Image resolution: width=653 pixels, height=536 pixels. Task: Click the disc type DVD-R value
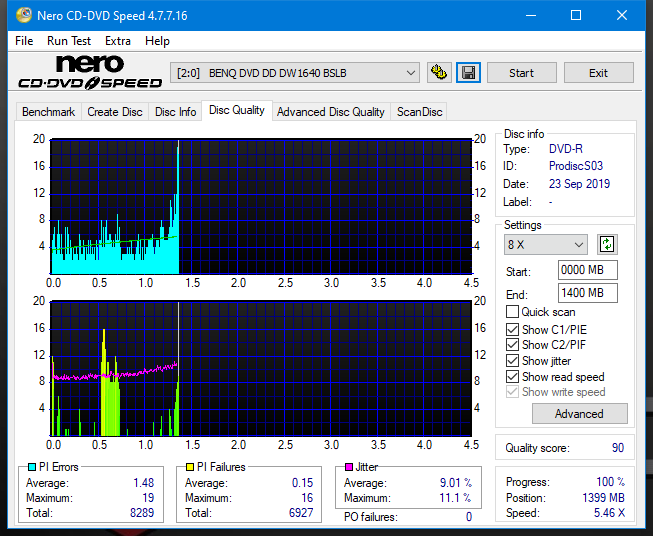tap(566, 149)
